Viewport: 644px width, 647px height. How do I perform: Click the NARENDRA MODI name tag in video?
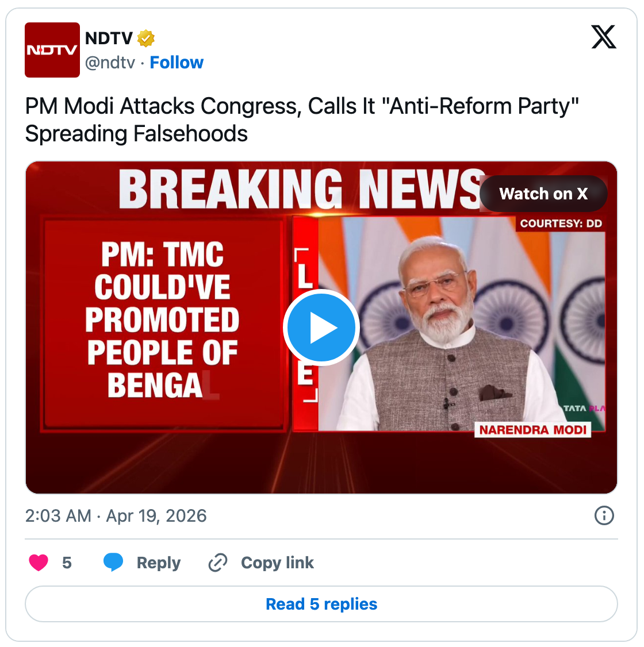532,430
